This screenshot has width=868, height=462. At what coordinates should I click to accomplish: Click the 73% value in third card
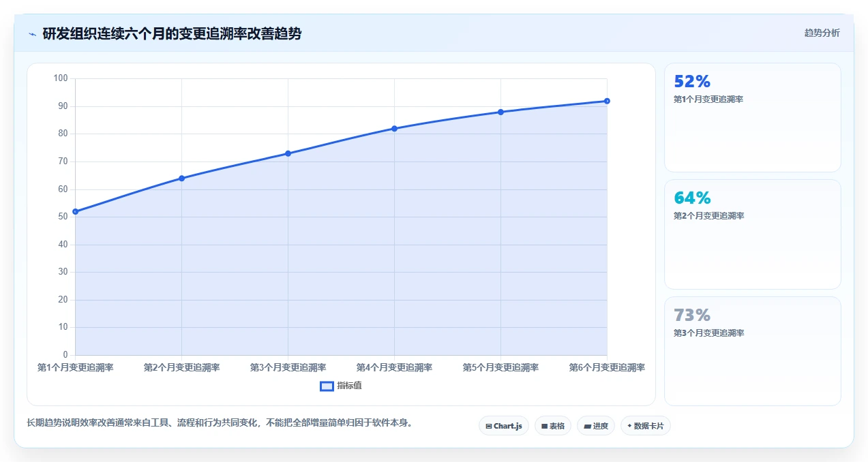tap(692, 315)
